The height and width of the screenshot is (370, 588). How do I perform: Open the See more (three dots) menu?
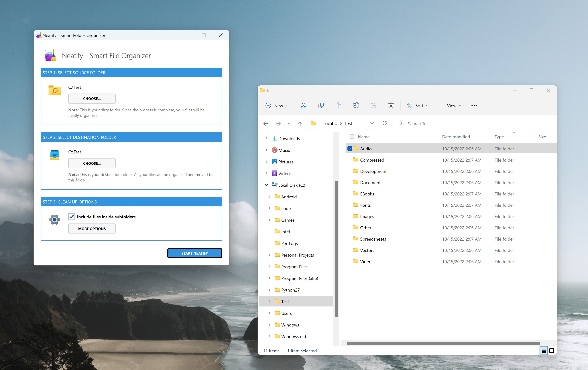[x=474, y=105]
